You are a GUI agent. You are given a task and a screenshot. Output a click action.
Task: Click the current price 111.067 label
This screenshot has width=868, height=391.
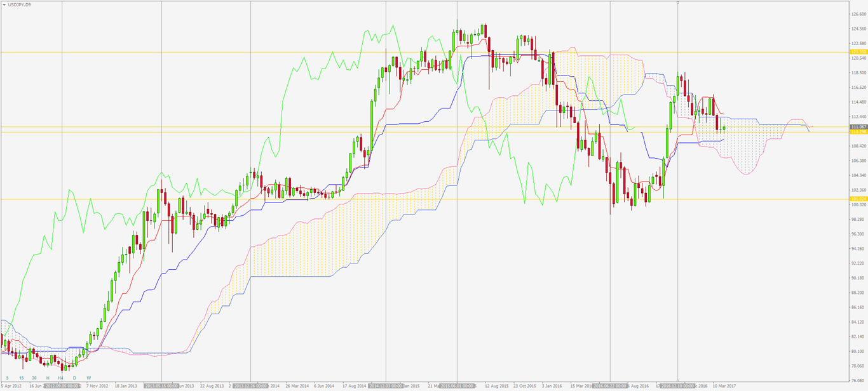click(857, 127)
